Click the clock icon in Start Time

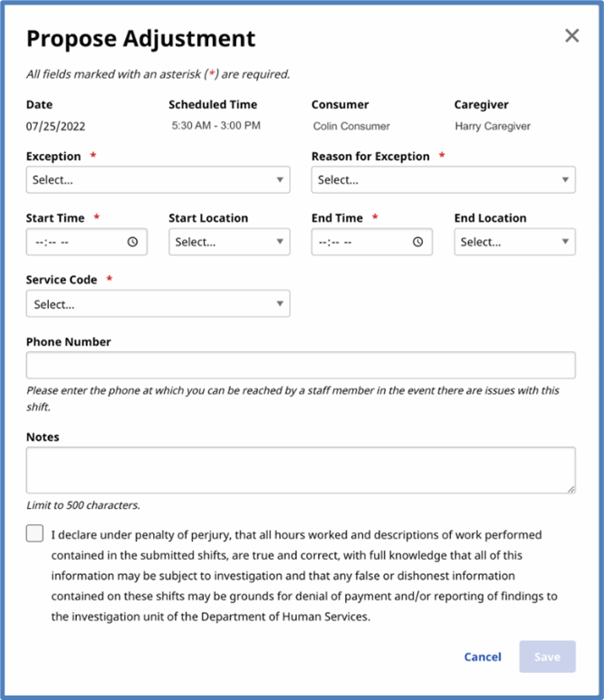(132, 242)
